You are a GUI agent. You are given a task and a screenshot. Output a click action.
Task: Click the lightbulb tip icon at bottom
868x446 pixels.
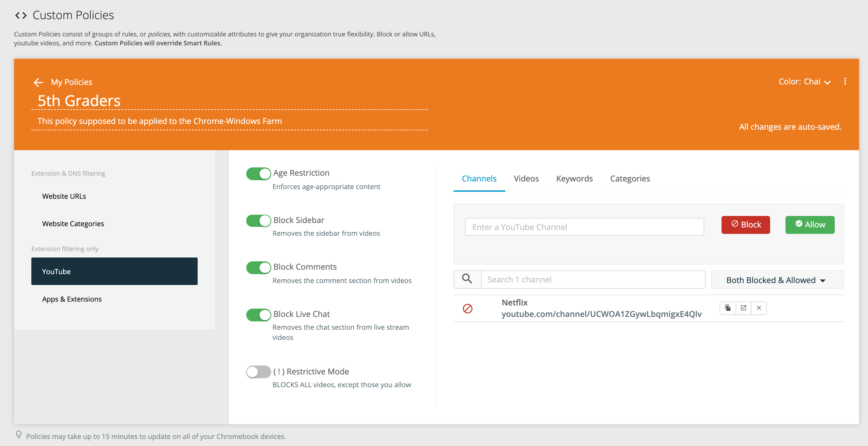click(19, 435)
